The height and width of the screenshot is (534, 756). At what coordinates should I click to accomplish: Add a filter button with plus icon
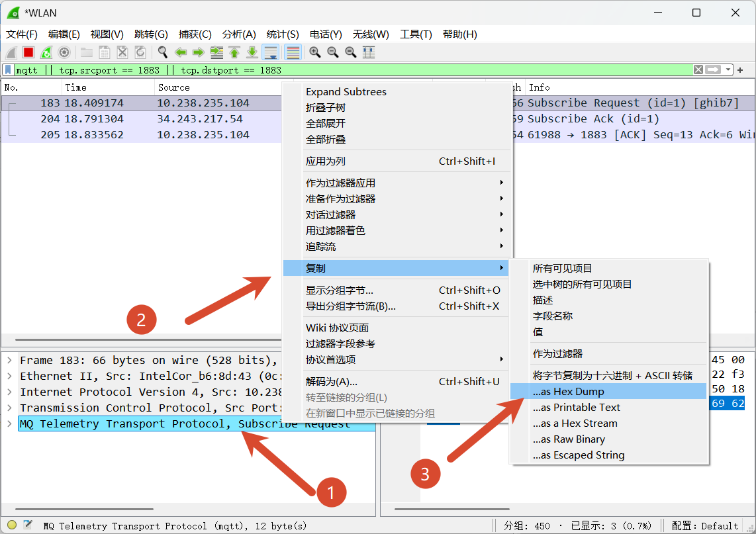[741, 70]
